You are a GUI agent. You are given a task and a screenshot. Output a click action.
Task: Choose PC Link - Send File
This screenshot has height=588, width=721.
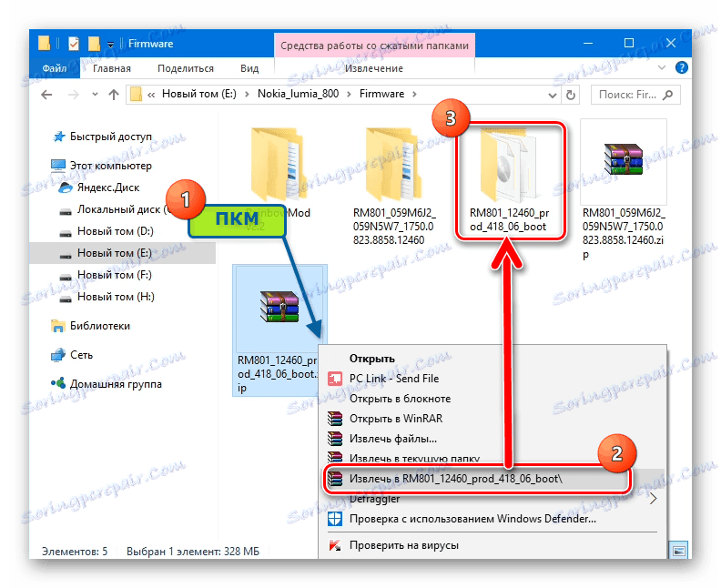[x=394, y=379]
